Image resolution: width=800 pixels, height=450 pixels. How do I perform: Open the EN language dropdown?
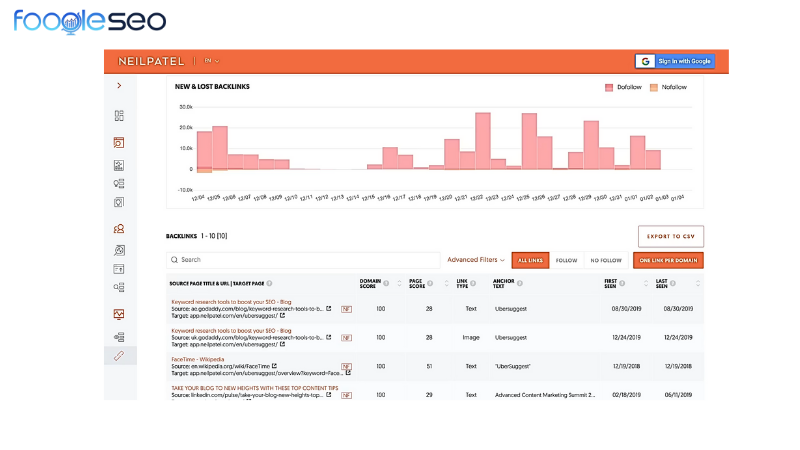tap(211, 61)
